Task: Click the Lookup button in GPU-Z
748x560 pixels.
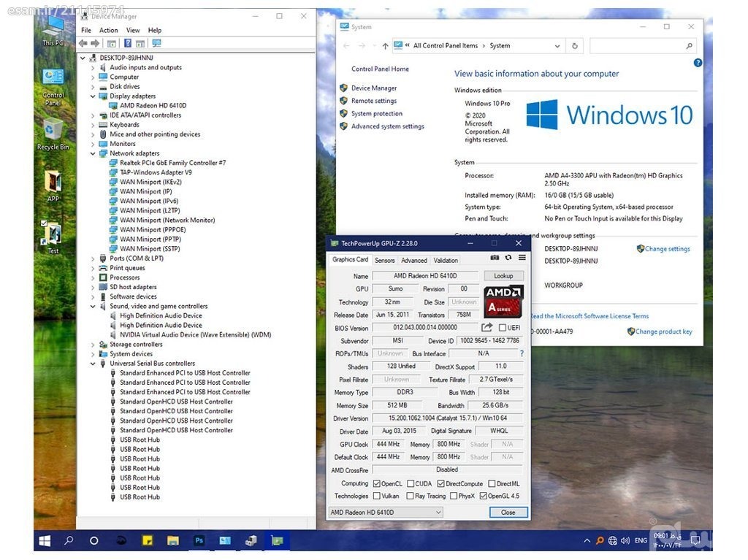Action: point(503,276)
